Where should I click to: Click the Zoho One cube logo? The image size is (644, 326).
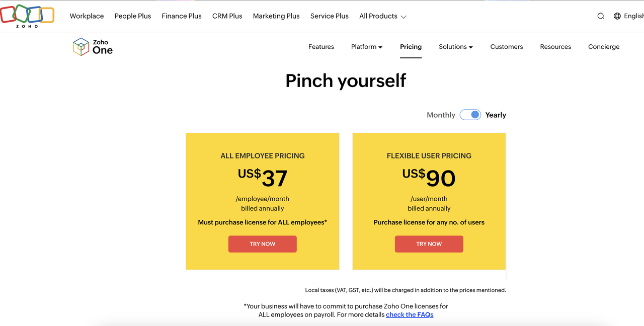coord(81,47)
